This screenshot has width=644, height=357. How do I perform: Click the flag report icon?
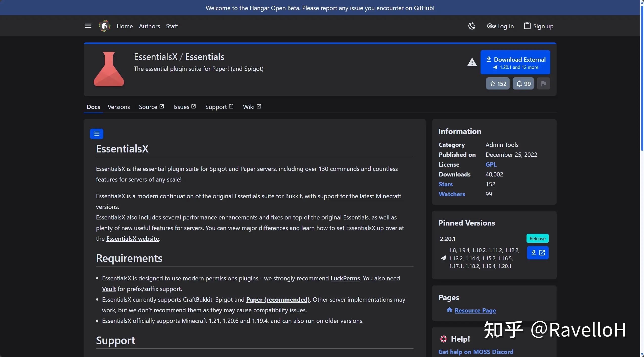543,84
